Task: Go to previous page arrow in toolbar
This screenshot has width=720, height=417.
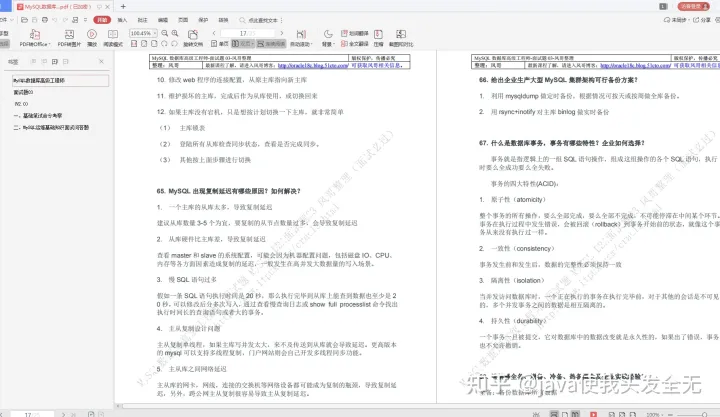Action: click(x=214, y=33)
